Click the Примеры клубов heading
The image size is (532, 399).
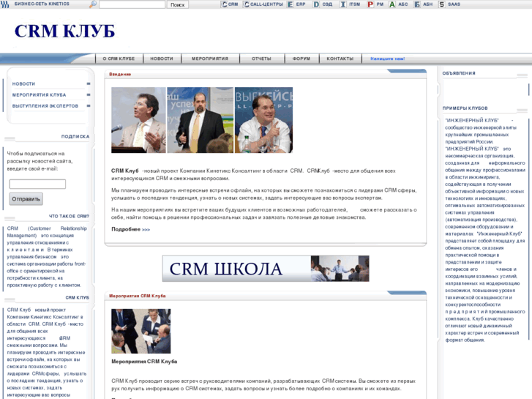point(465,108)
